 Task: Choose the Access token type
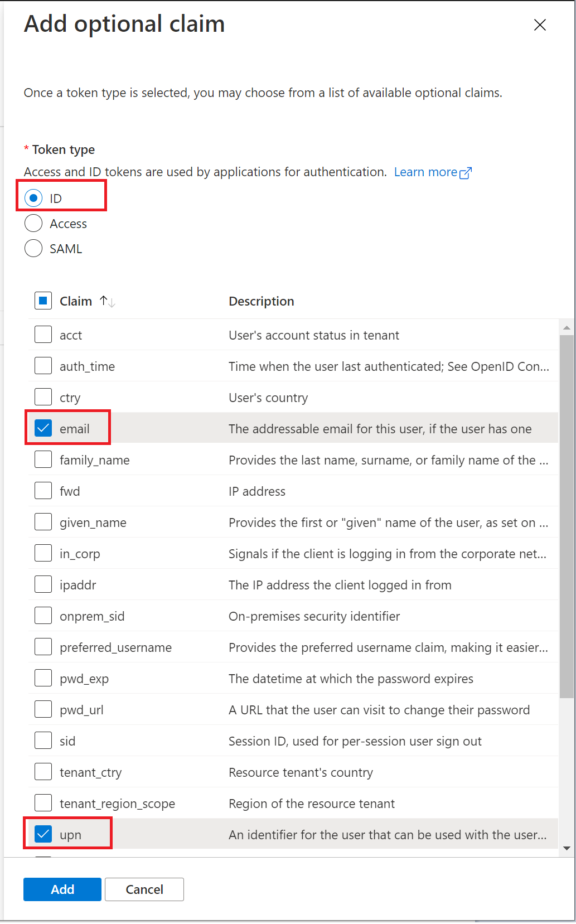coord(33,224)
